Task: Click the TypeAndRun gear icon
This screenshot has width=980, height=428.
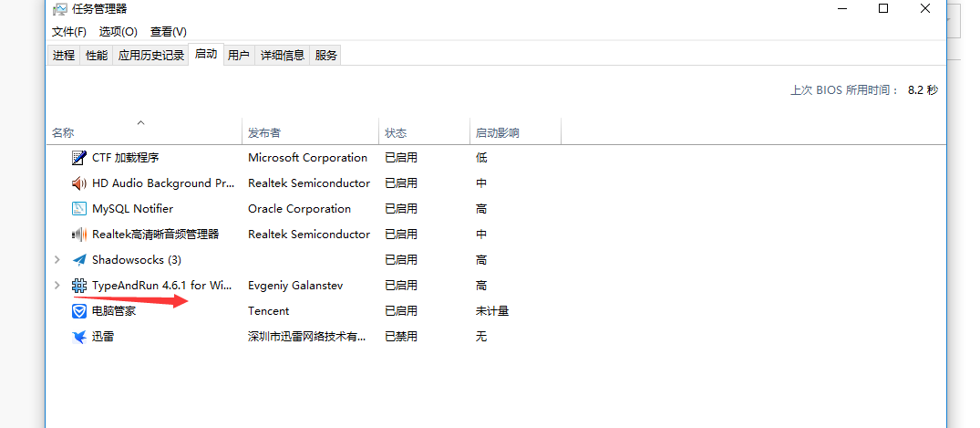Action: (x=78, y=286)
